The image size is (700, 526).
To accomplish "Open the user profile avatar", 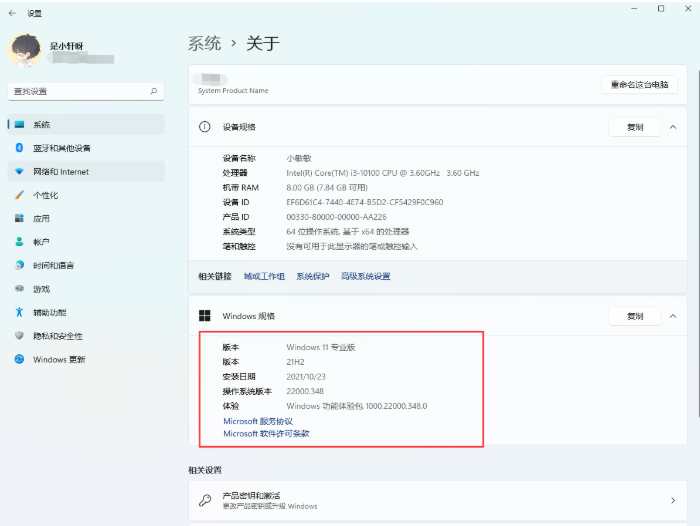I will coord(25,50).
